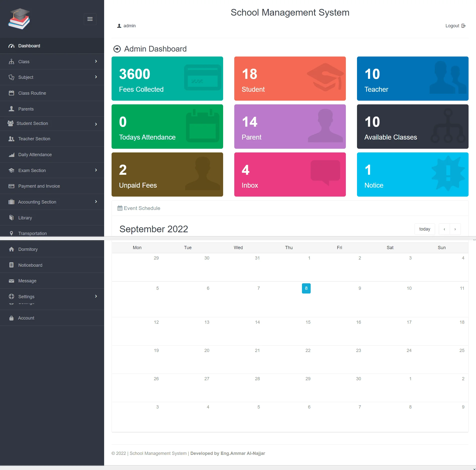The height and width of the screenshot is (470, 476).
Task: Select highlighted date 8 in calendar
Action: coord(306,288)
